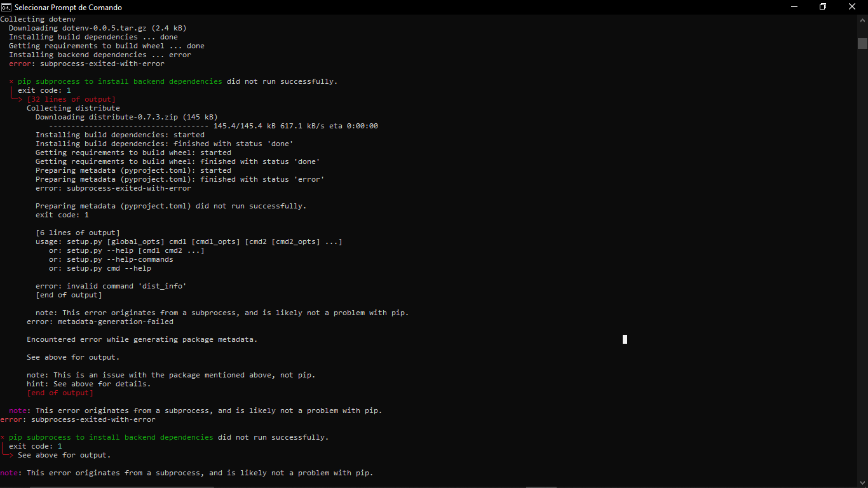The image size is (868, 488).
Task: Minimize the Prompt de Comando window
Action: pos(794,7)
